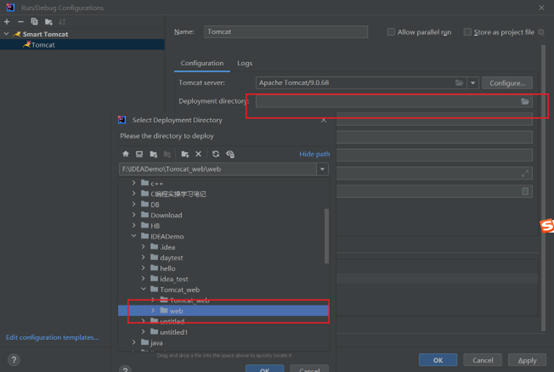Enable Allow parallel run
The image size is (554, 372).
[391, 32]
